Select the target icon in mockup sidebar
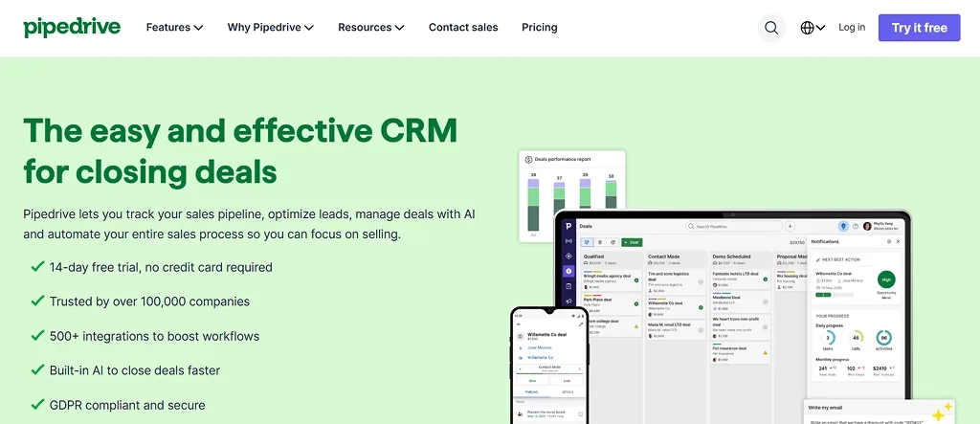 [568, 256]
